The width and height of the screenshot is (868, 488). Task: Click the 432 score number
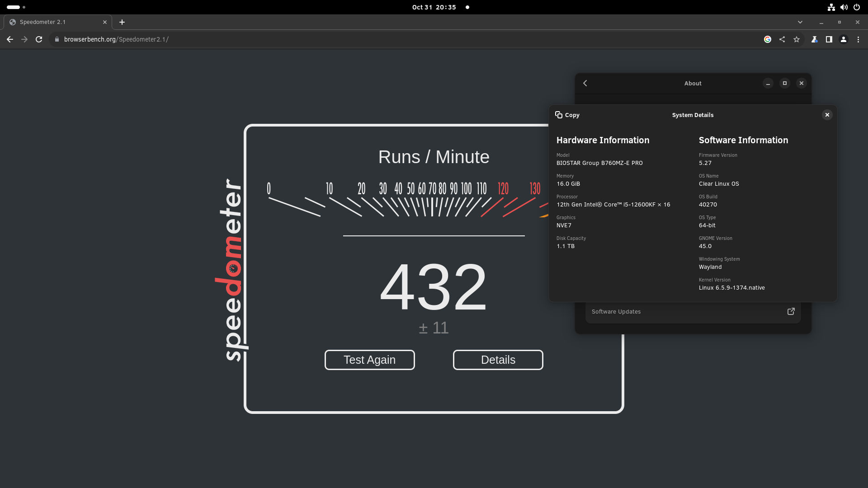[x=434, y=287]
